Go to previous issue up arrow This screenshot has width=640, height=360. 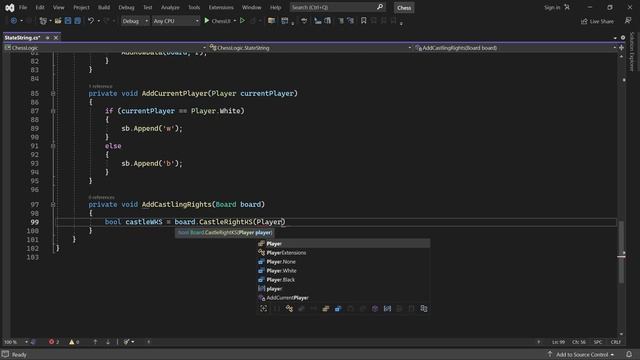[95, 342]
